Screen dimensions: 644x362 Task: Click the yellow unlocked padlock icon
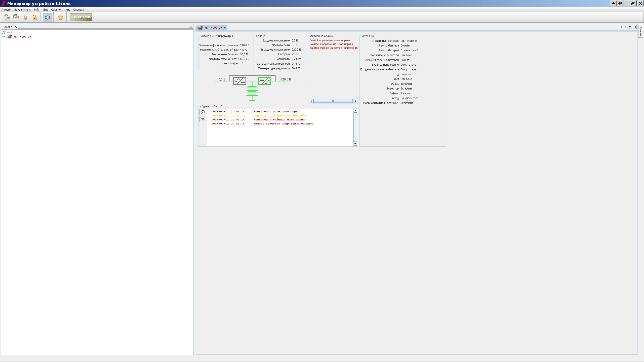(x=34, y=17)
